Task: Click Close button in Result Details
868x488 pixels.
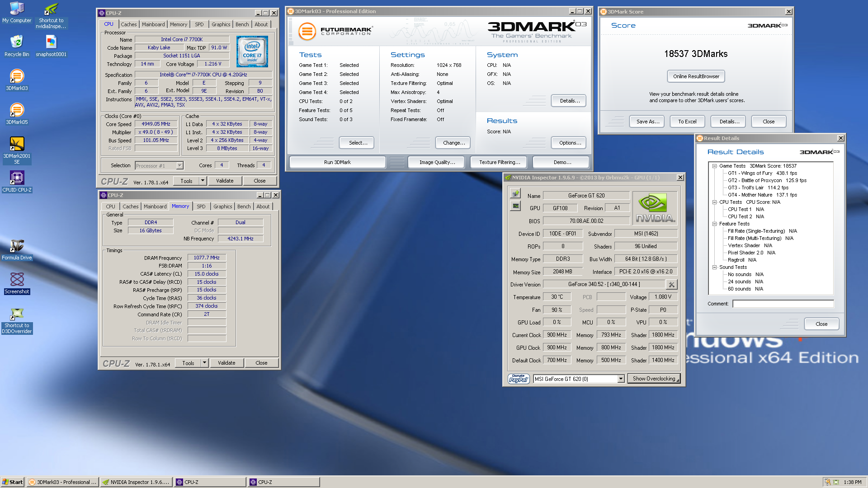Action: coord(821,324)
